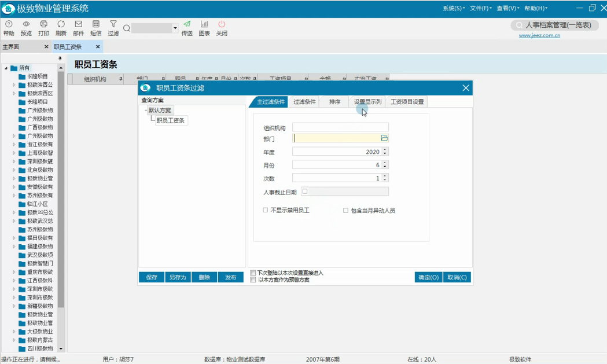The image size is (607, 364).
Task: Enable 下次登陆以本次设置直接进入 option
Action: pos(252,273)
